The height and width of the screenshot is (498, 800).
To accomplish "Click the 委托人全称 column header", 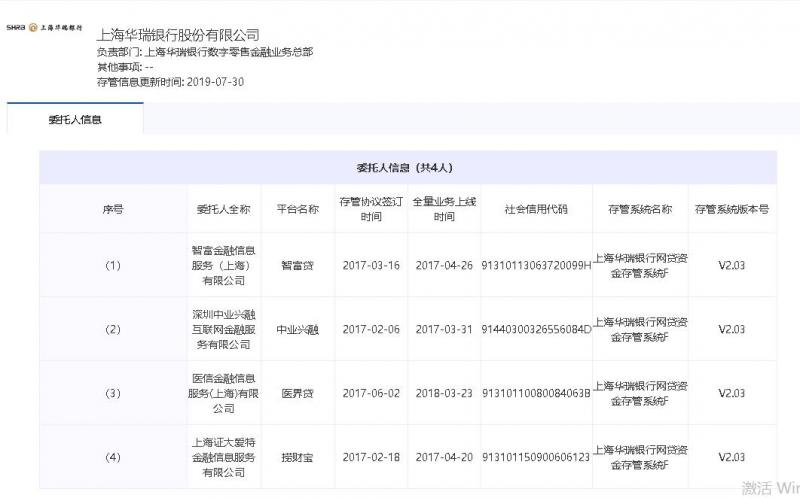I will click(x=223, y=209).
